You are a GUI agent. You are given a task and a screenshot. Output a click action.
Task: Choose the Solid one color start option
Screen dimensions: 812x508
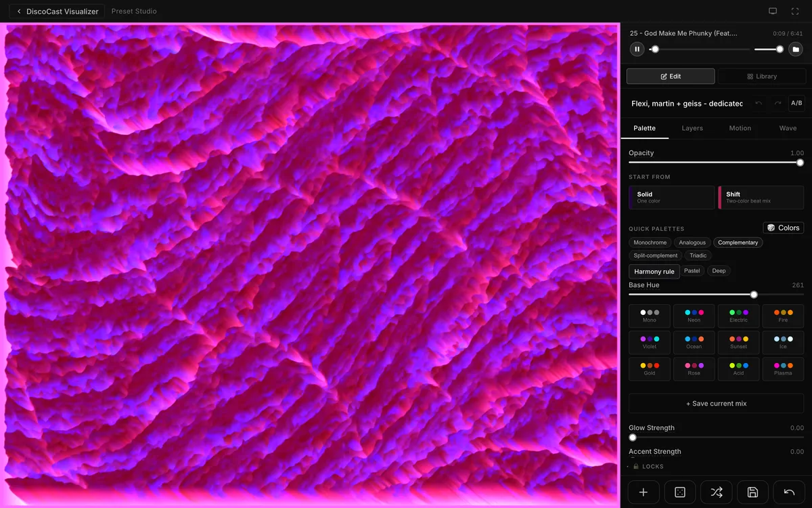671,197
